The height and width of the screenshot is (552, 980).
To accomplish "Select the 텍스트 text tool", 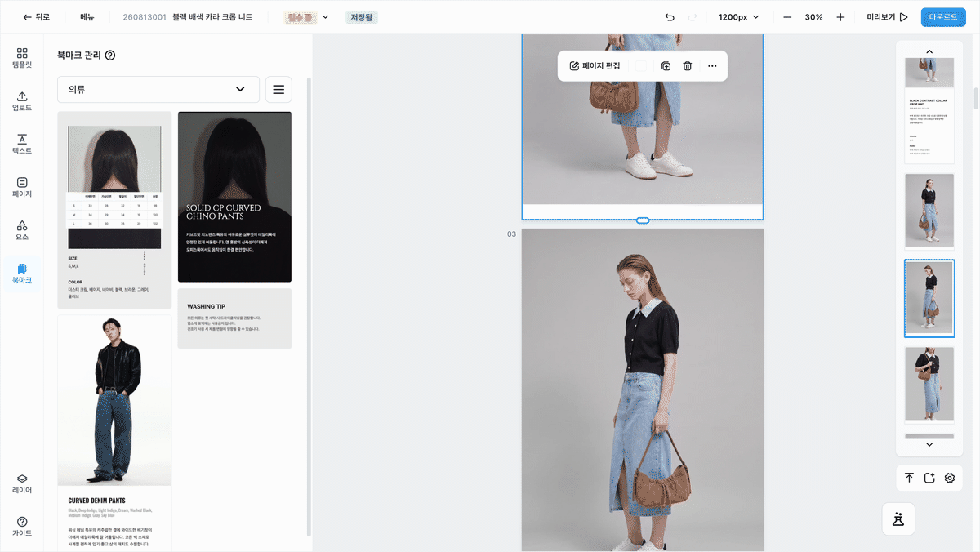I will [22, 145].
